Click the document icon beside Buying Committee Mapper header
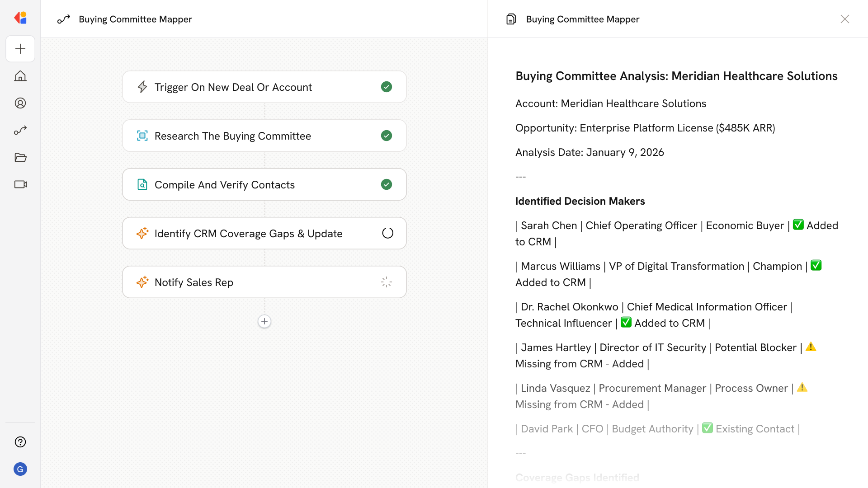 (x=511, y=19)
